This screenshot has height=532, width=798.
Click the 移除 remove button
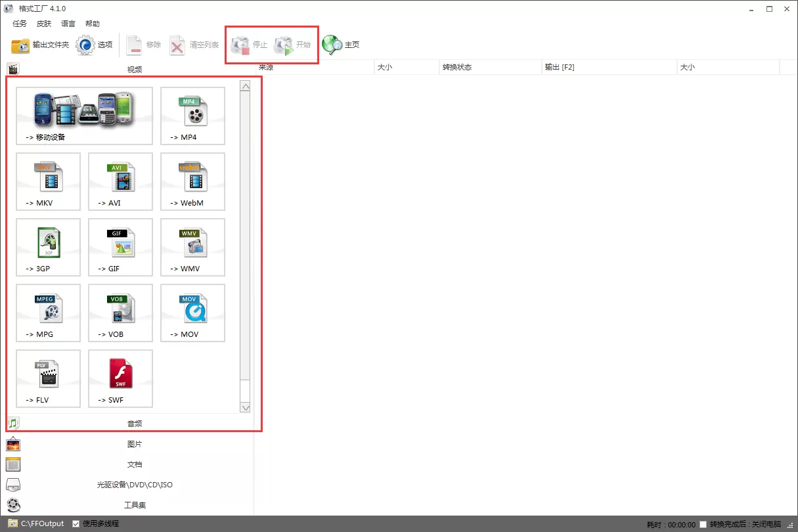coord(143,45)
